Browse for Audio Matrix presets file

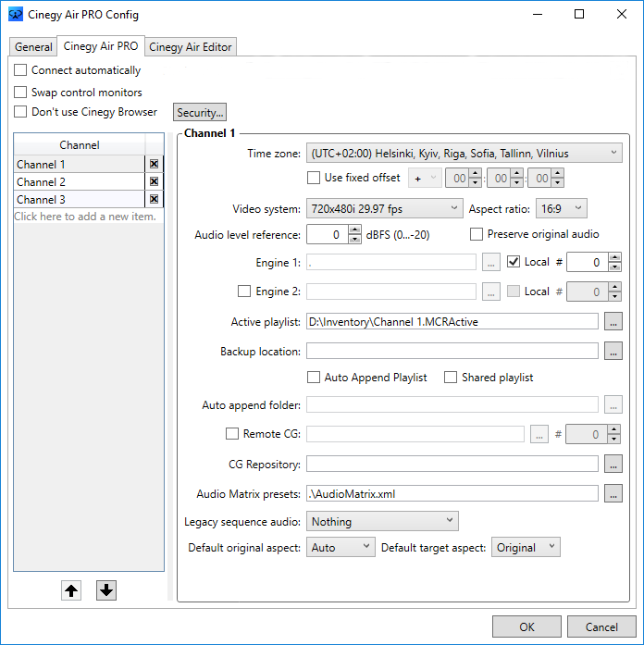point(613,493)
